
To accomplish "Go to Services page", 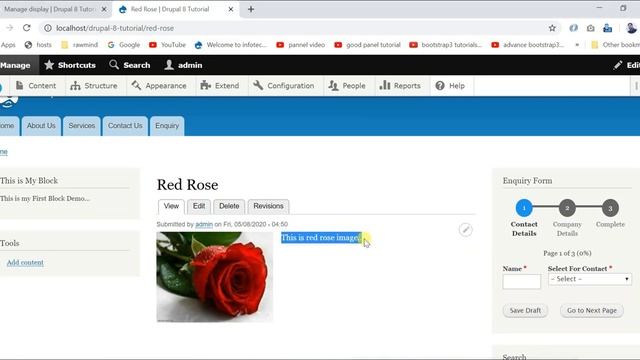I will 82,126.
